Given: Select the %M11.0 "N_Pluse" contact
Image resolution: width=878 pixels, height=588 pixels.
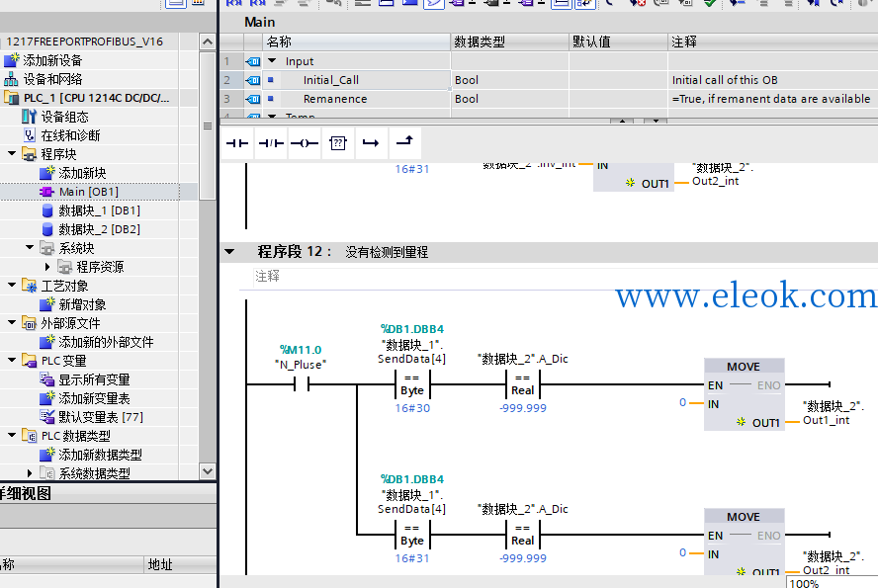Looking at the screenshot, I should coord(302,384).
